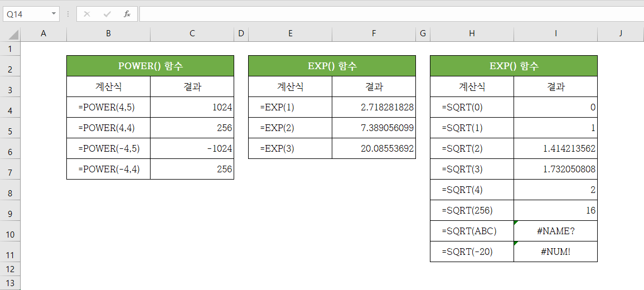
Task: Select the cell showing 1.414213562
Action: click(556, 148)
